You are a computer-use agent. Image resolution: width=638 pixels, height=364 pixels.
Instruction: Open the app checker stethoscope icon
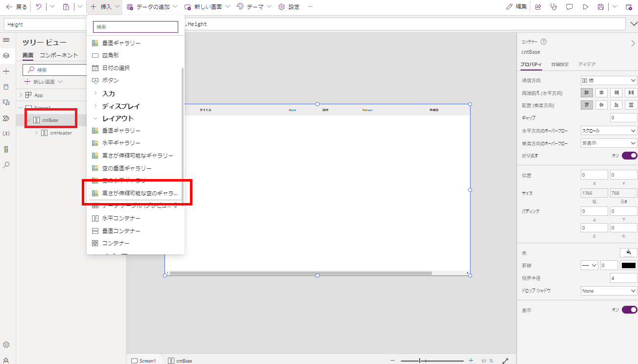tap(554, 7)
